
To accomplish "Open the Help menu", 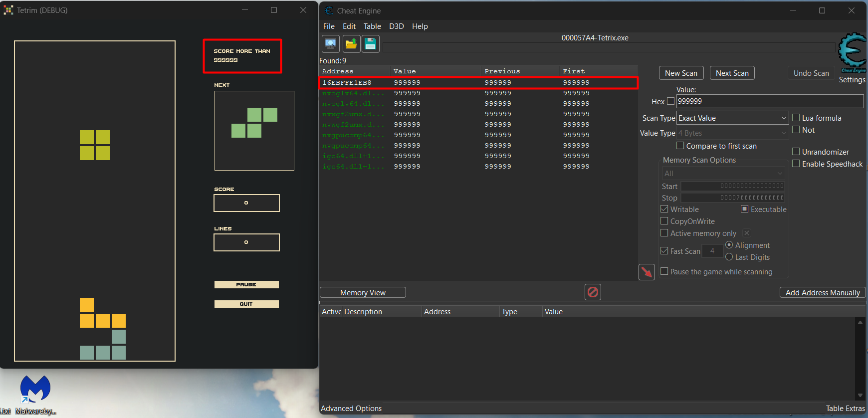I will pos(420,26).
